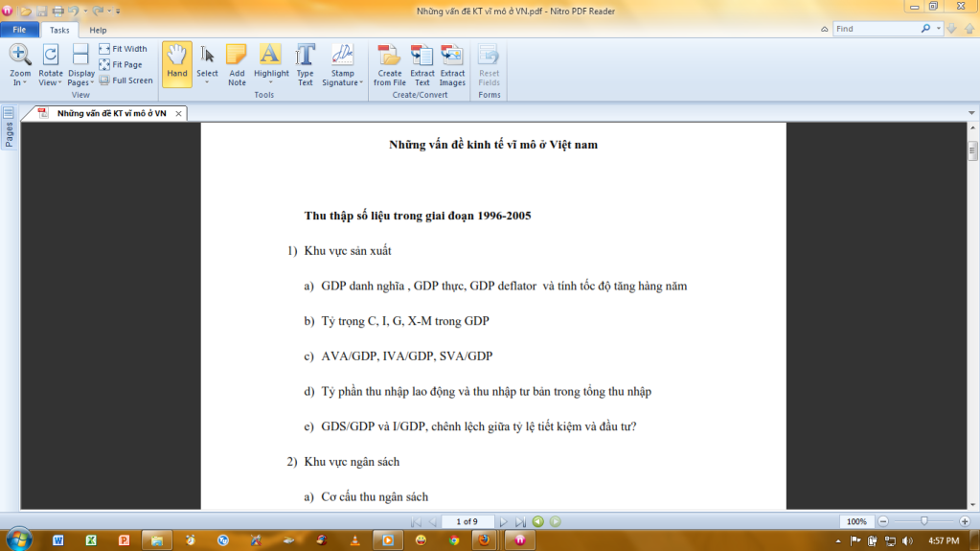Go to first page button
Viewport: 980px width, 551px height.
(x=416, y=521)
